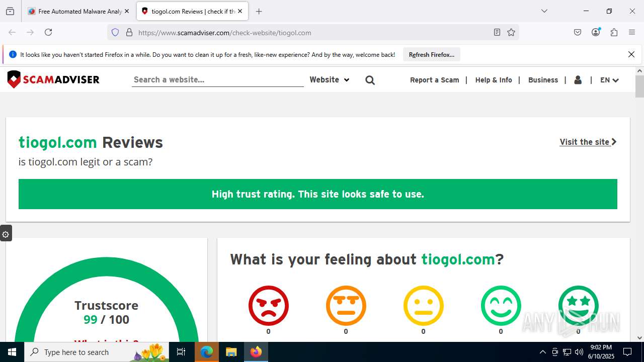Expand the Website search type dropdown
This screenshot has width=644, height=362.
330,79
